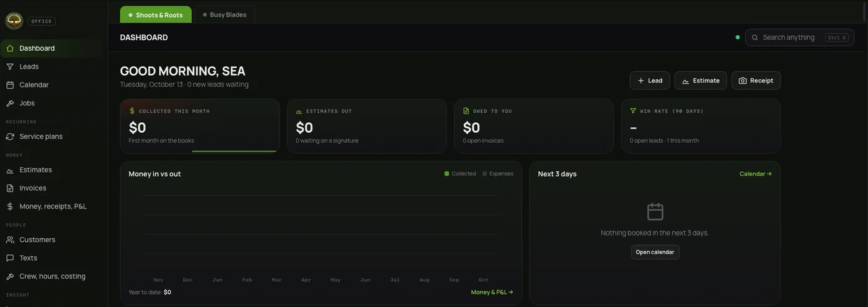Image resolution: width=868 pixels, height=307 pixels.
Task: Click the sidebar Calendar icon
Action: coord(10,85)
